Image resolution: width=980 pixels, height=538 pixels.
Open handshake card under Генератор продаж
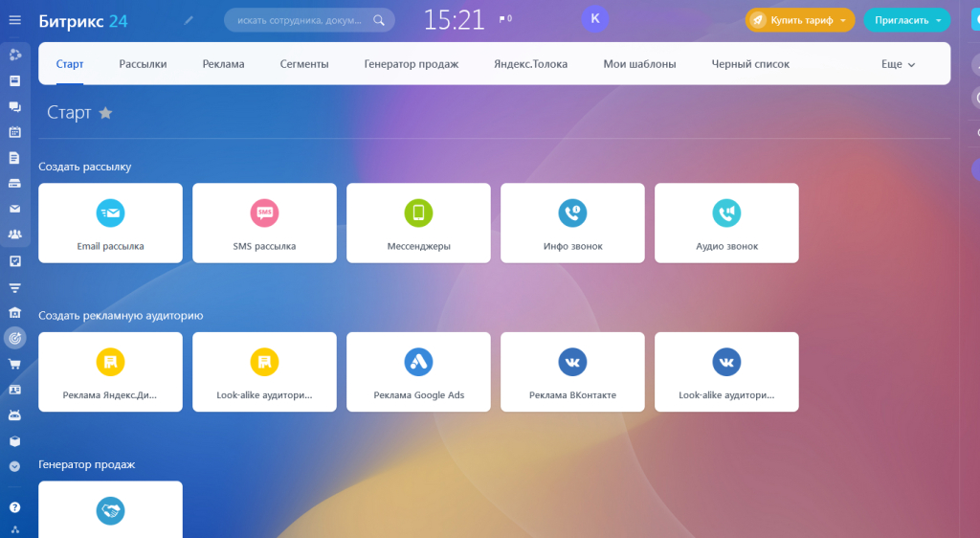coord(111,509)
